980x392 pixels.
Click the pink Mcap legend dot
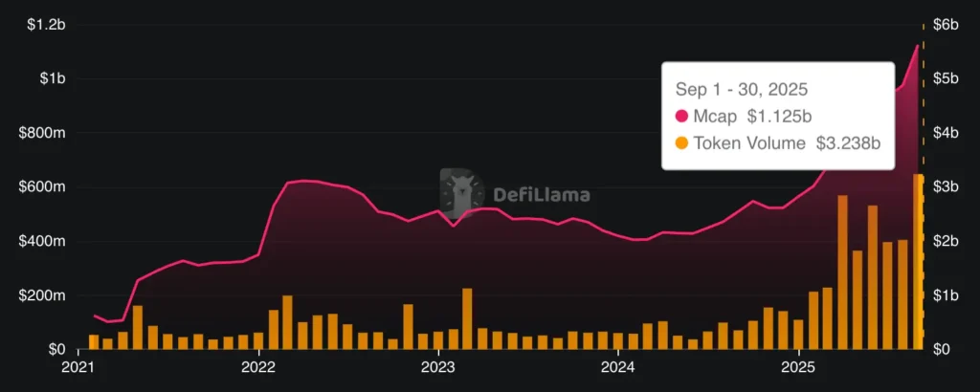point(682,117)
